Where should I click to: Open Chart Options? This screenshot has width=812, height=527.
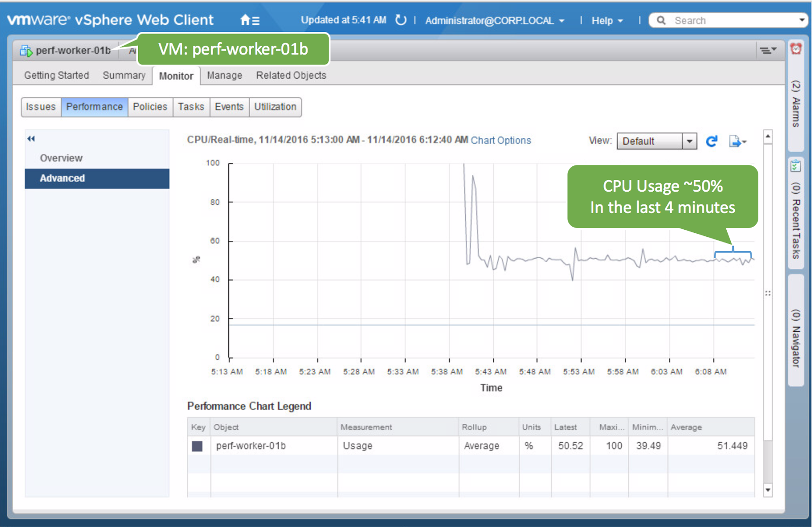point(501,140)
